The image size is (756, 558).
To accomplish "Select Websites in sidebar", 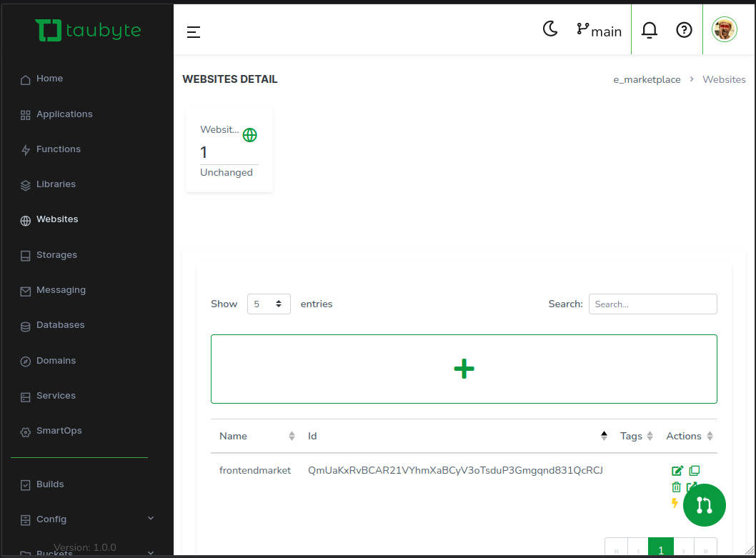I will [x=57, y=219].
